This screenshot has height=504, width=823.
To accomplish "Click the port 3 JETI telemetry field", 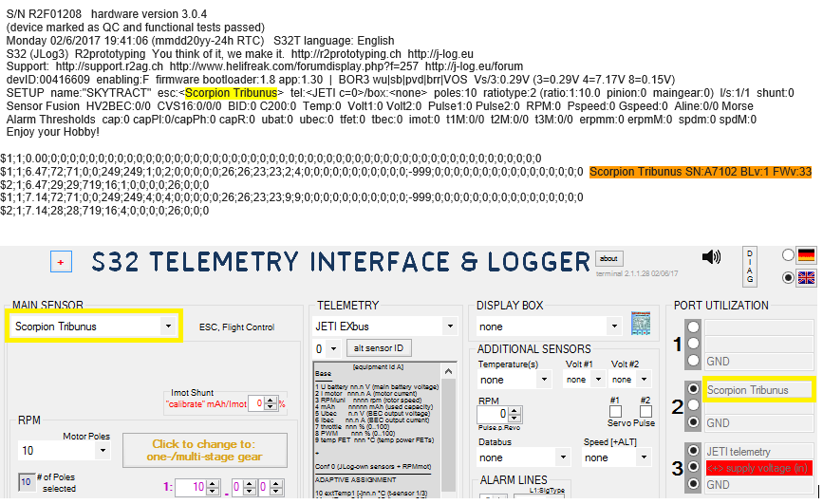I will 758,452.
